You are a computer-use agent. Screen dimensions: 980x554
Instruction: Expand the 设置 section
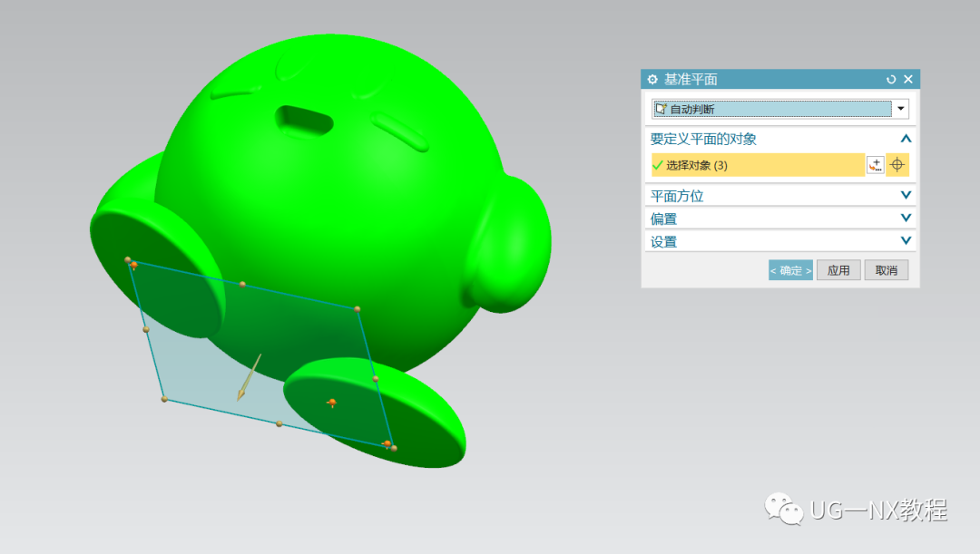906,240
